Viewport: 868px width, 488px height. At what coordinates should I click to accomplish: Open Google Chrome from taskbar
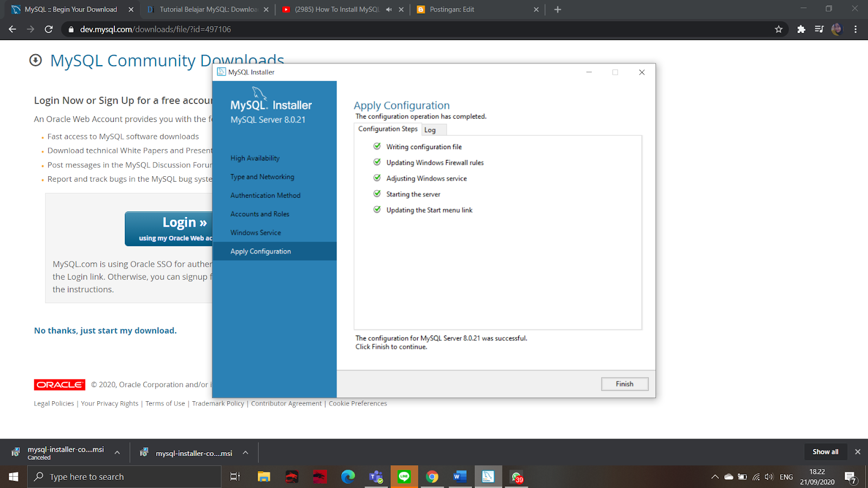point(432,477)
